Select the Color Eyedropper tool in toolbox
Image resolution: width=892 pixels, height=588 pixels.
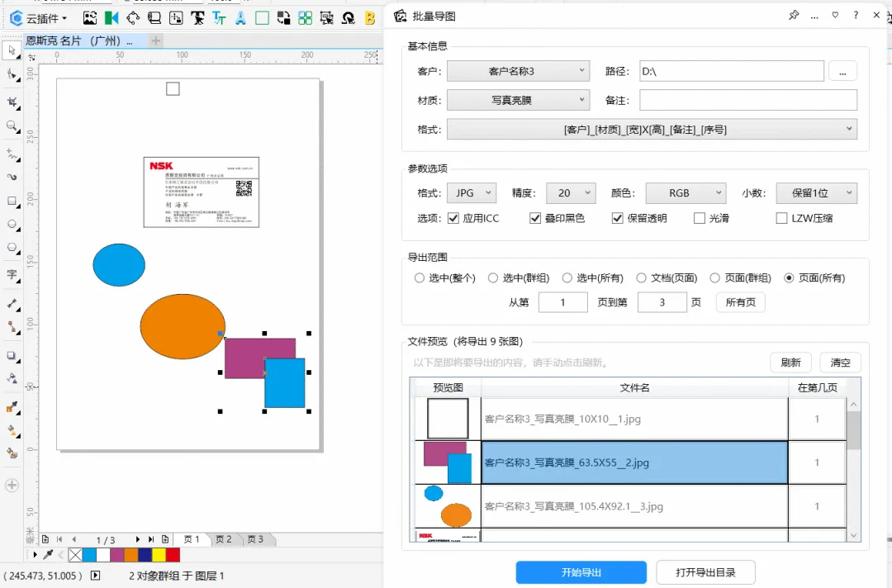pyautogui.click(x=12, y=407)
